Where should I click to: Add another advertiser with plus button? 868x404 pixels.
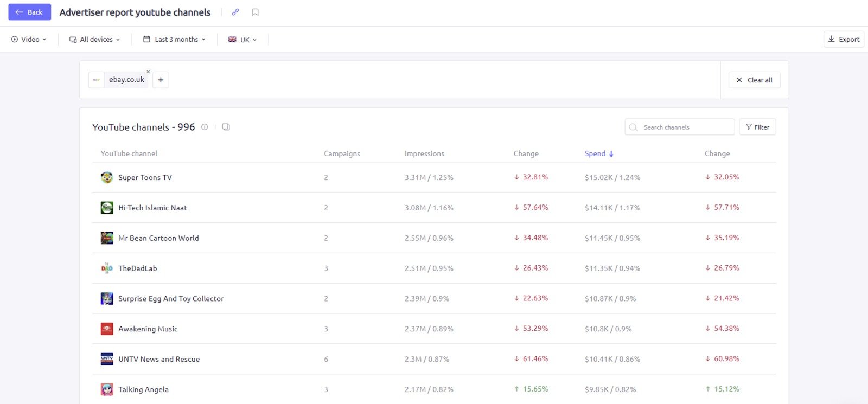pyautogui.click(x=161, y=80)
